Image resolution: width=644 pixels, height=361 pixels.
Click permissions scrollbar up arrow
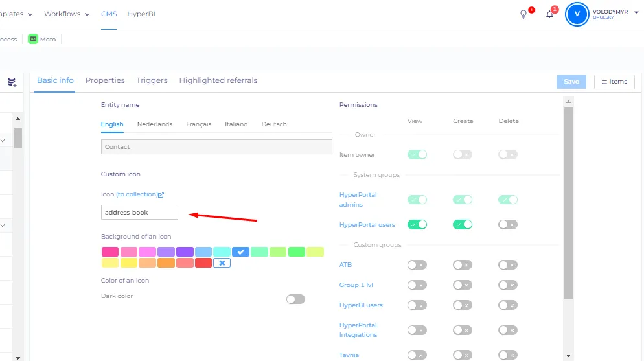point(568,102)
